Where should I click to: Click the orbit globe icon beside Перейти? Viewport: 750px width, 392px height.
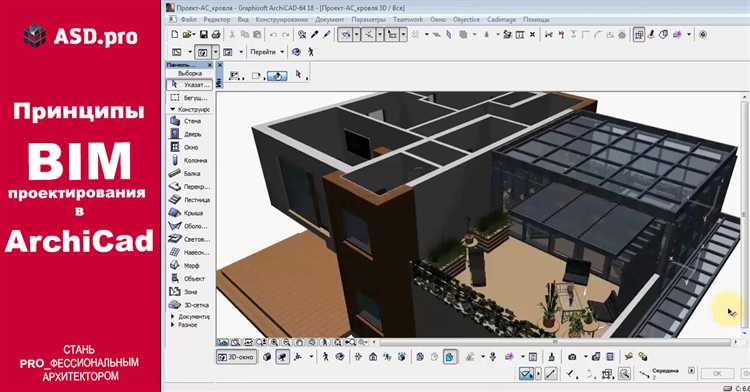pos(297,52)
